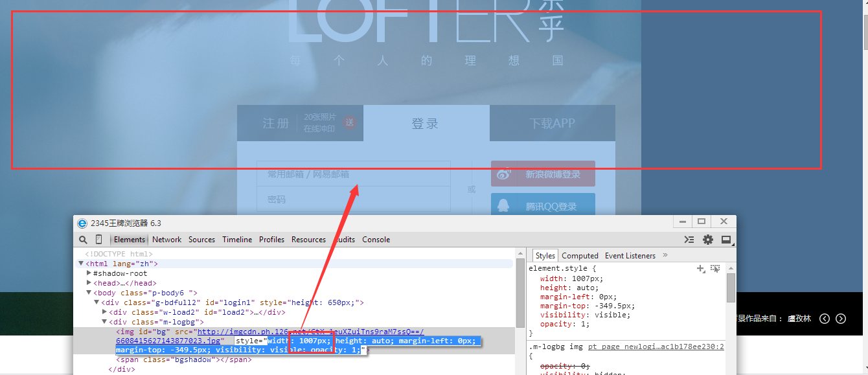Expand the #shadow-root node

point(89,273)
